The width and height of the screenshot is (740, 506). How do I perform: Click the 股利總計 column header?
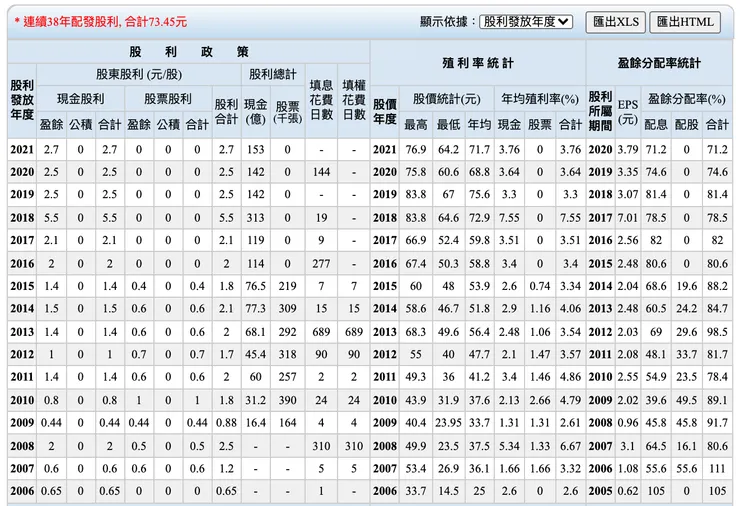coord(273,74)
